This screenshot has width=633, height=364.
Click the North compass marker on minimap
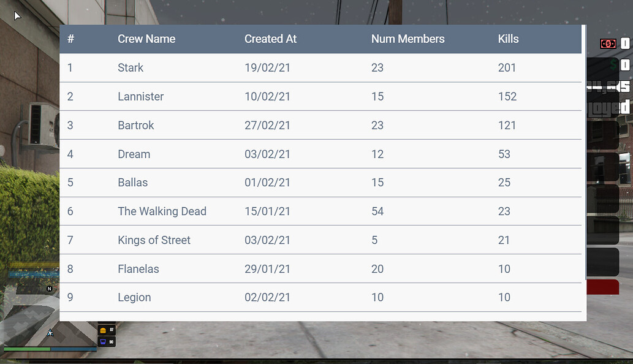49,289
